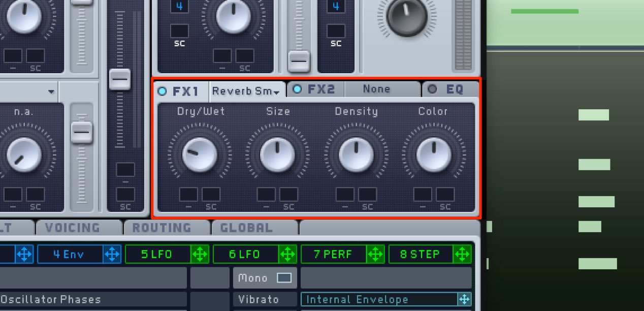Screen dimensions: 644x311
Task: Click the Mono label
Action: (x=253, y=278)
